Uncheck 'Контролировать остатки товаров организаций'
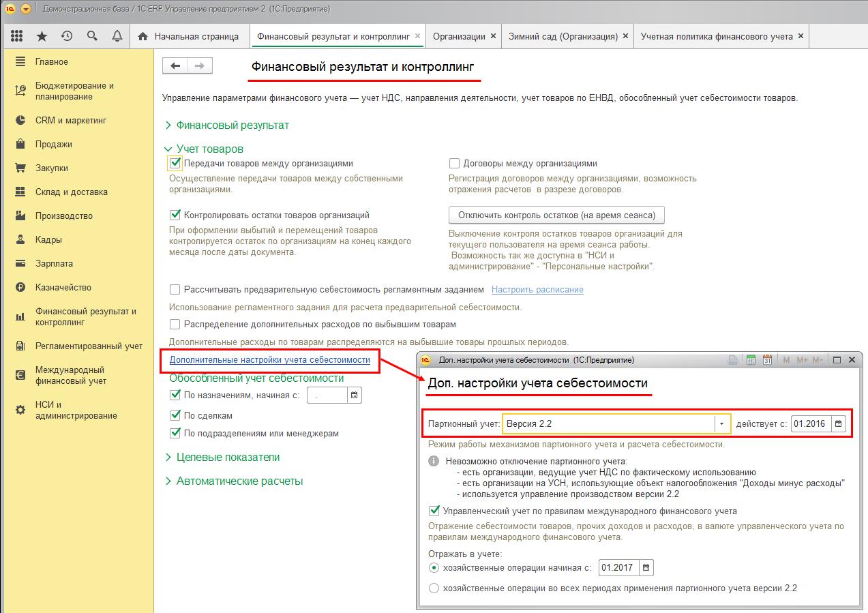Screen dimensions: 868x613 pos(175,215)
